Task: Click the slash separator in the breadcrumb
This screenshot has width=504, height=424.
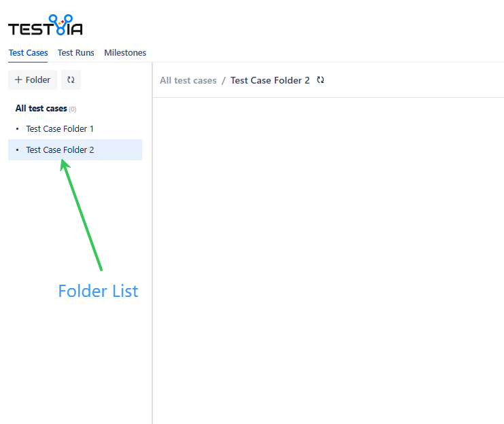Action: tap(223, 81)
